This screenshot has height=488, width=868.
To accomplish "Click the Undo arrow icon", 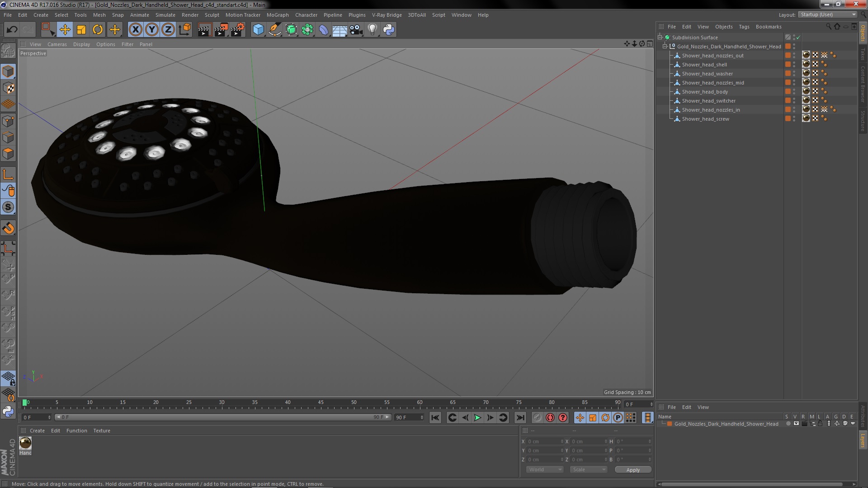I will [x=12, y=30].
